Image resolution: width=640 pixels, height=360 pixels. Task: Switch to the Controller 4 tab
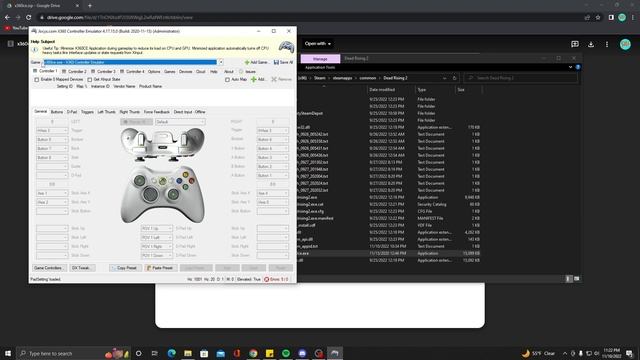[x=133, y=71]
